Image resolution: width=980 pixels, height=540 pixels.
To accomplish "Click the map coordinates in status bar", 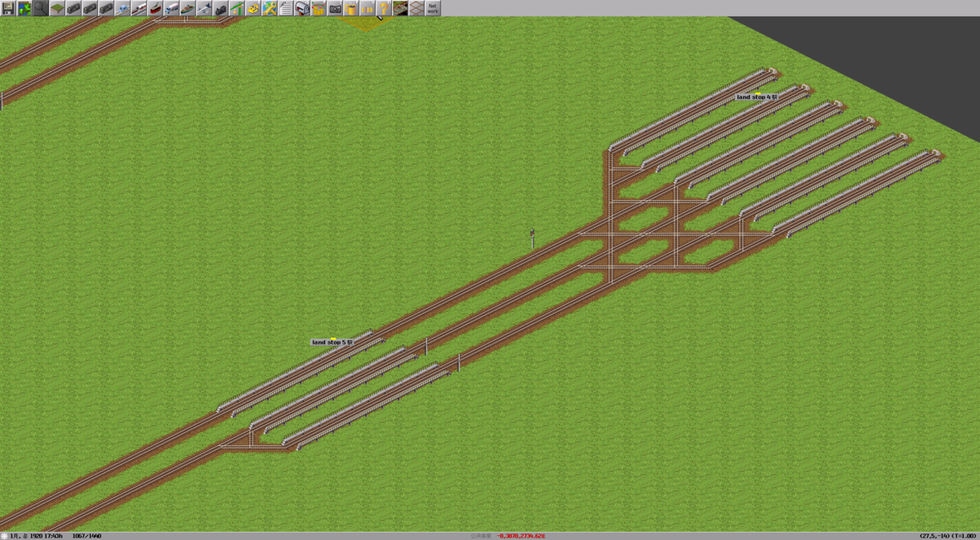I will tap(948, 536).
